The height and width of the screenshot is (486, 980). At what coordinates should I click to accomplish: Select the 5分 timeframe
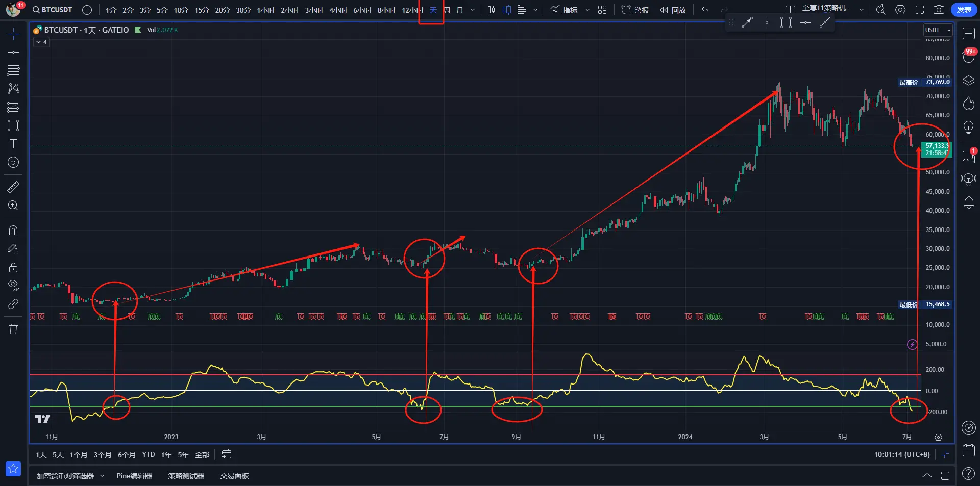[x=162, y=10]
